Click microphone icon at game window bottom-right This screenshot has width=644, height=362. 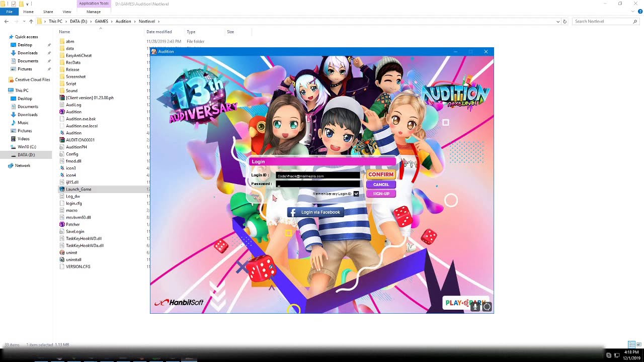[x=475, y=306]
